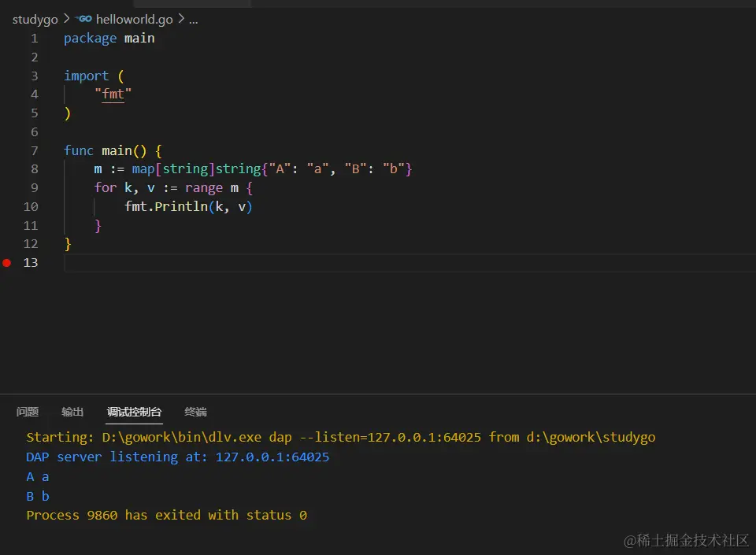The height and width of the screenshot is (555, 756).
Task: Click the 'Starting: D:\gowork\bin\dlv.exe' console line
Action: (x=340, y=438)
